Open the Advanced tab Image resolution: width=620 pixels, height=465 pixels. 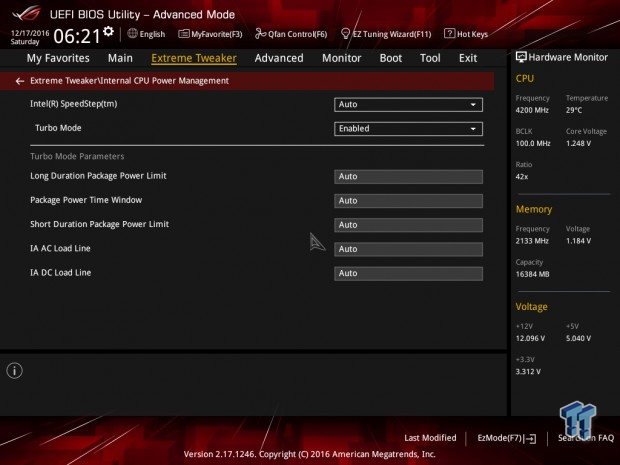pos(279,58)
